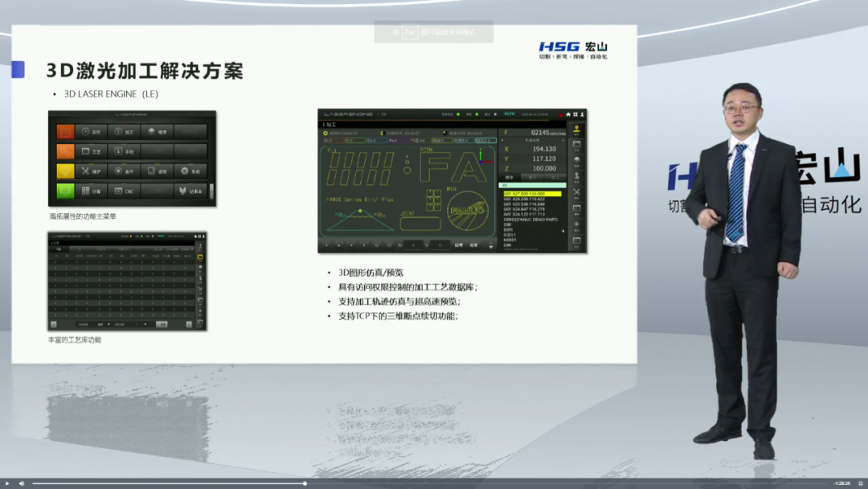Click the caption 丰富的工艺库功能
868x489 pixels.
(75, 340)
